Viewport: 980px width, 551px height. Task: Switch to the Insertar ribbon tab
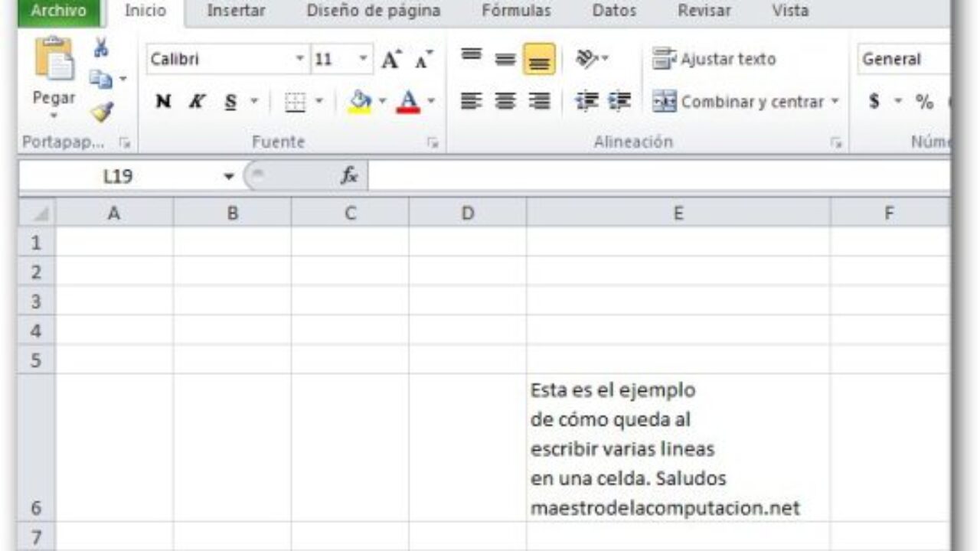click(x=236, y=11)
